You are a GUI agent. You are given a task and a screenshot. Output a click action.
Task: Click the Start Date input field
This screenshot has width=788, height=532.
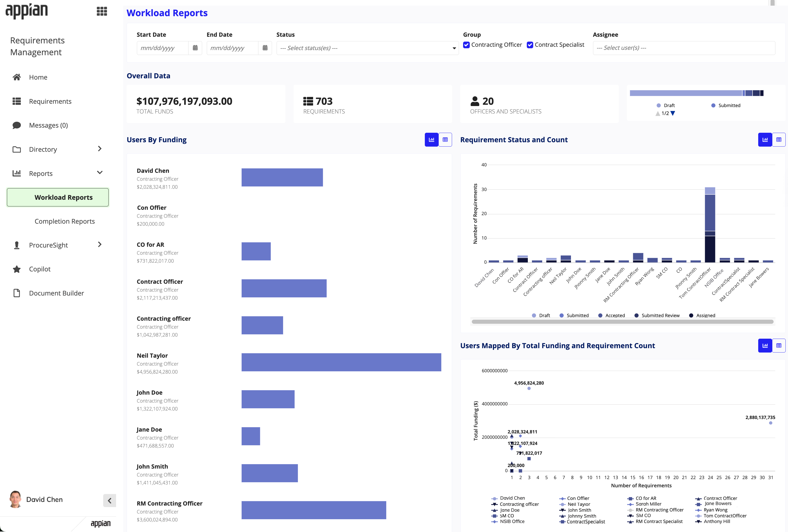(162, 48)
